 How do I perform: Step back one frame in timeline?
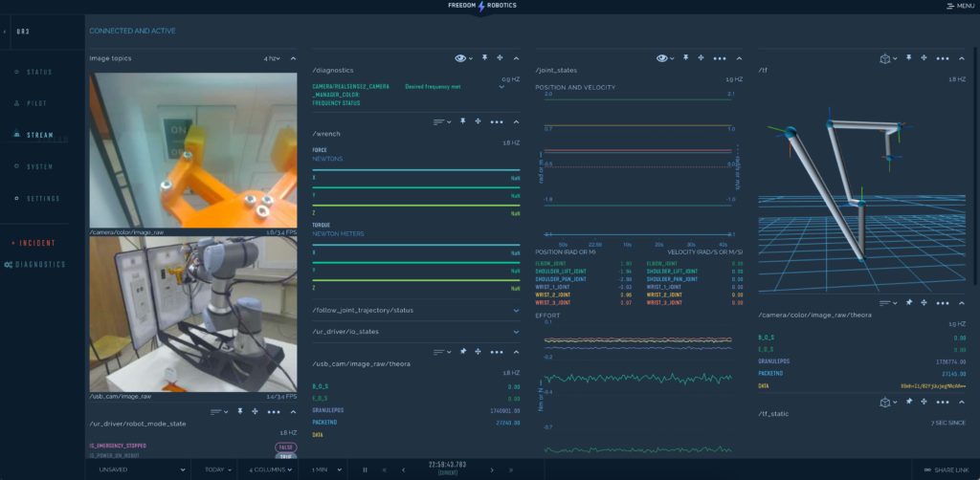point(403,469)
